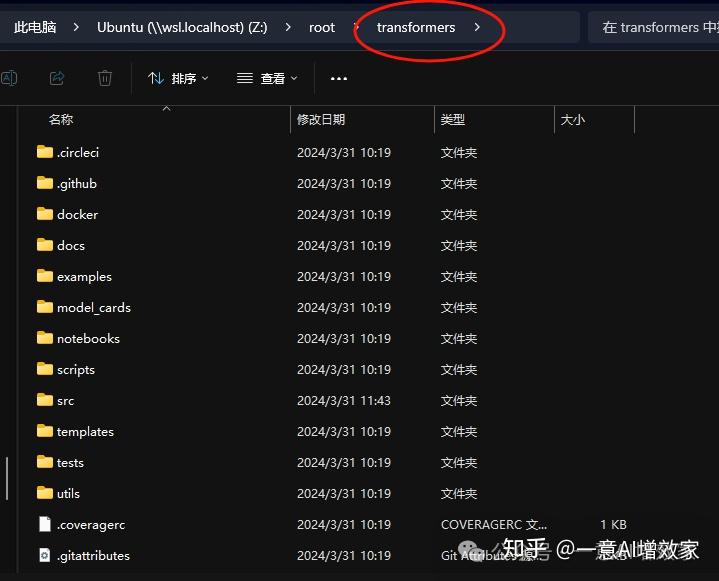The height and width of the screenshot is (581, 719).
Task: Expand chevron after transformers breadcrumb
Action: click(477, 28)
